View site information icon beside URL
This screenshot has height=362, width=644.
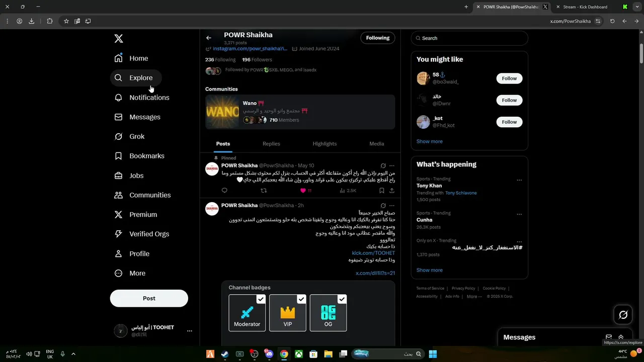598,21
